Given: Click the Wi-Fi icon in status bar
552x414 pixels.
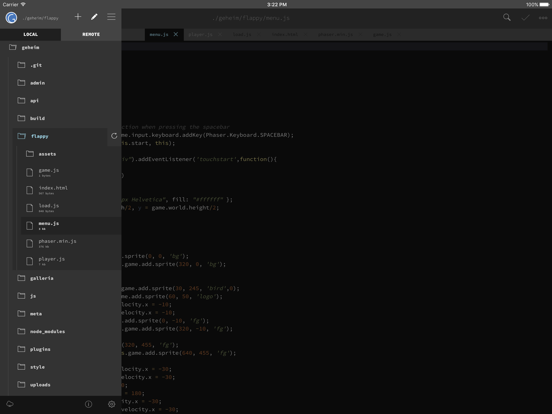Looking at the screenshot, I should point(23,4).
